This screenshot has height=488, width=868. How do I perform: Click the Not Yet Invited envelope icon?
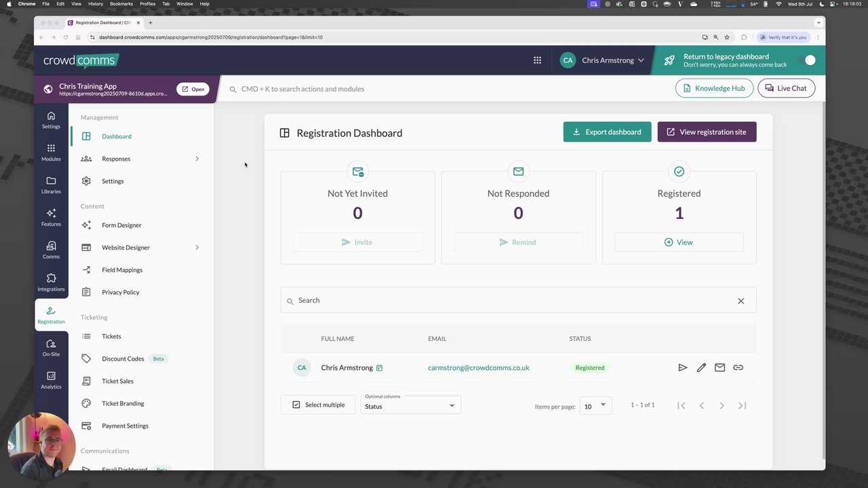357,171
